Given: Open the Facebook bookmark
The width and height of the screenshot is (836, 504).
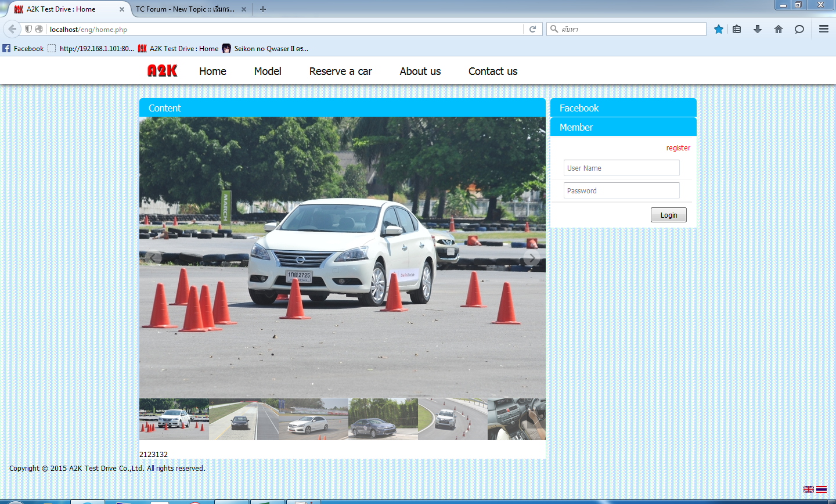Looking at the screenshot, I should (23, 49).
